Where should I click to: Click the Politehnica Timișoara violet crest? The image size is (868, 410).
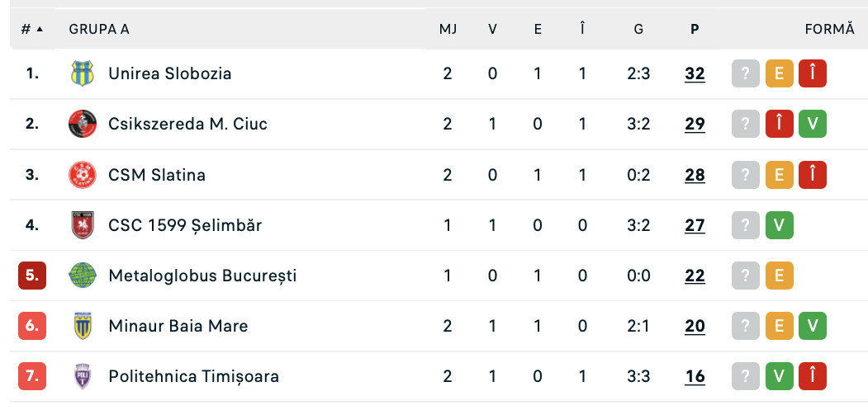coord(82,376)
